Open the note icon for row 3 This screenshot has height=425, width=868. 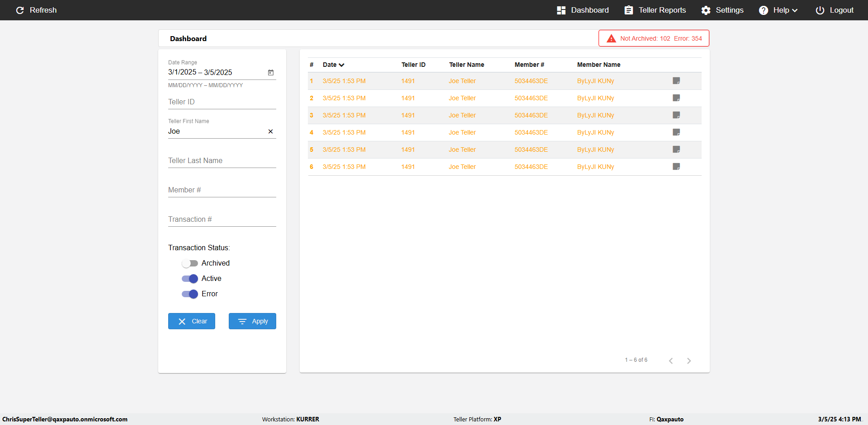point(676,115)
